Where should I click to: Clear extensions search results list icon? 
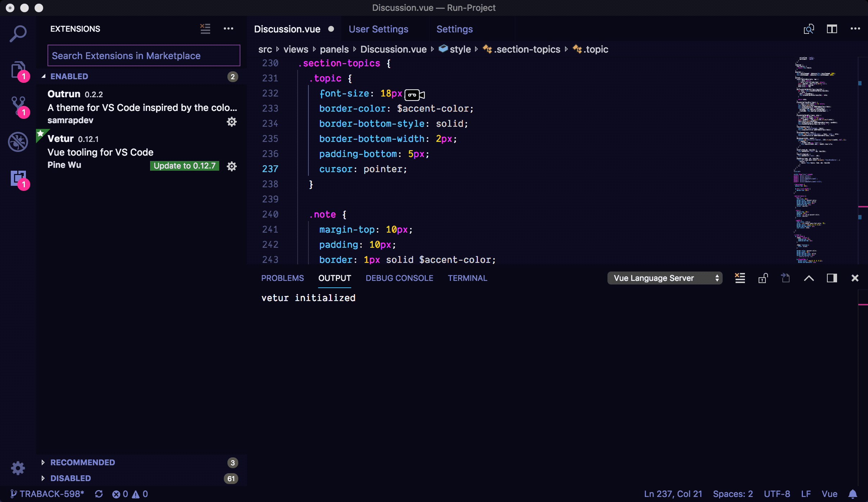tap(205, 29)
